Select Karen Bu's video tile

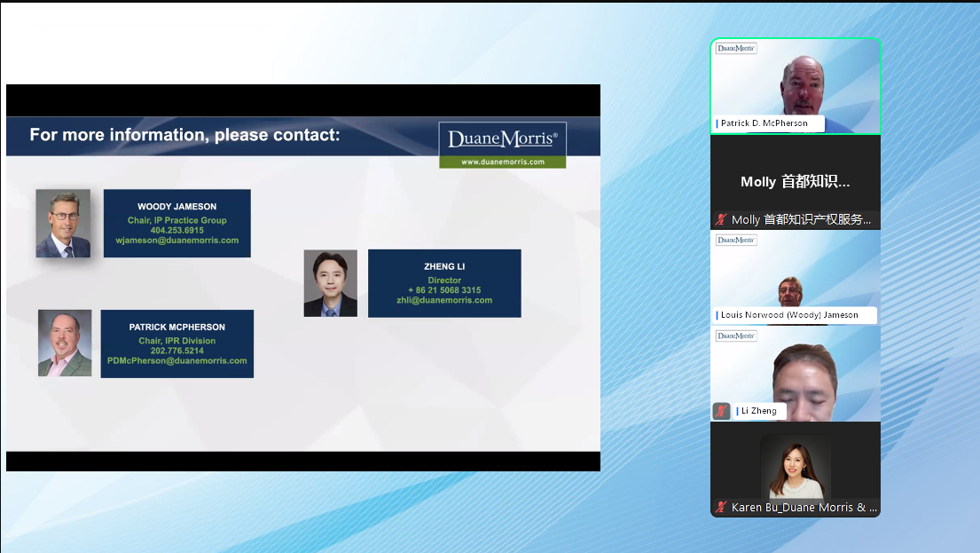click(795, 470)
